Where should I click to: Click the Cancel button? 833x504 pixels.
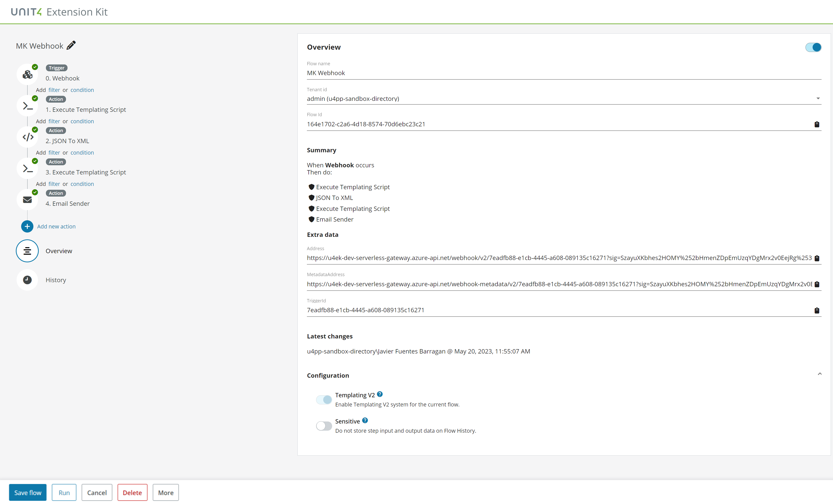pos(97,493)
